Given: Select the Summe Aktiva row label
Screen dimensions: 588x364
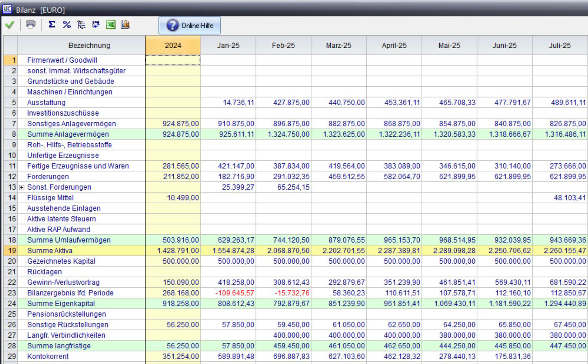Looking at the screenshot, I should coord(50,251).
